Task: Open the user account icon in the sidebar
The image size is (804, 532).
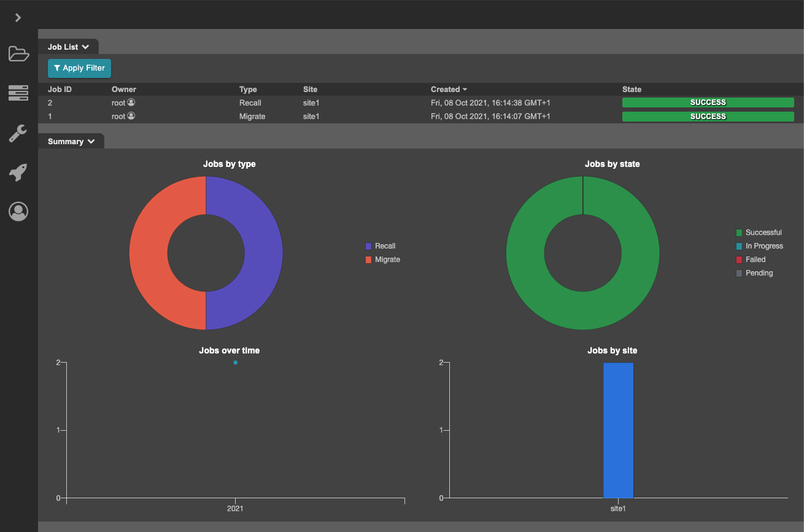Action: tap(18, 212)
